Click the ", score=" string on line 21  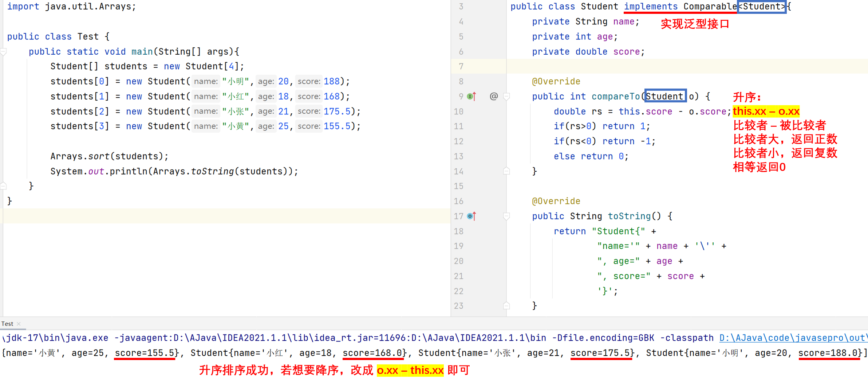click(x=624, y=276)
